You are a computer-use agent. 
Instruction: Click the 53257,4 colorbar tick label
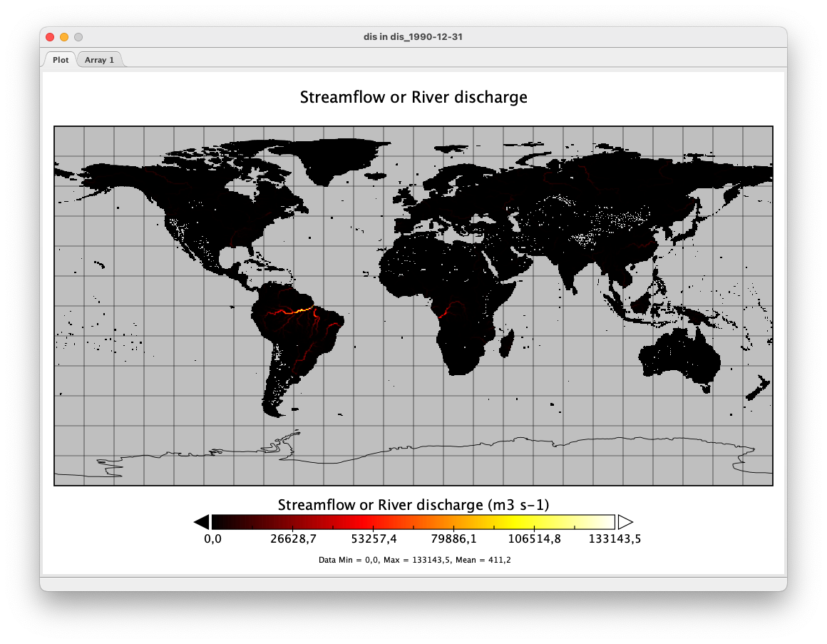[373, 539]
